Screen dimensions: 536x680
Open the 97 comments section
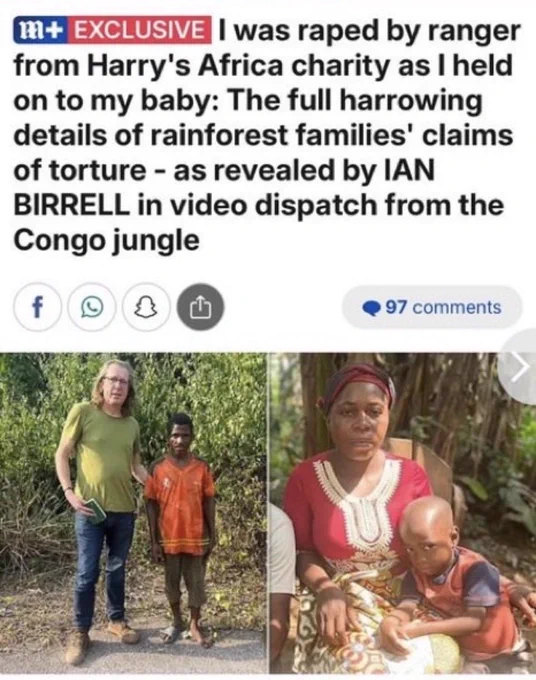[x=432, y=307]
